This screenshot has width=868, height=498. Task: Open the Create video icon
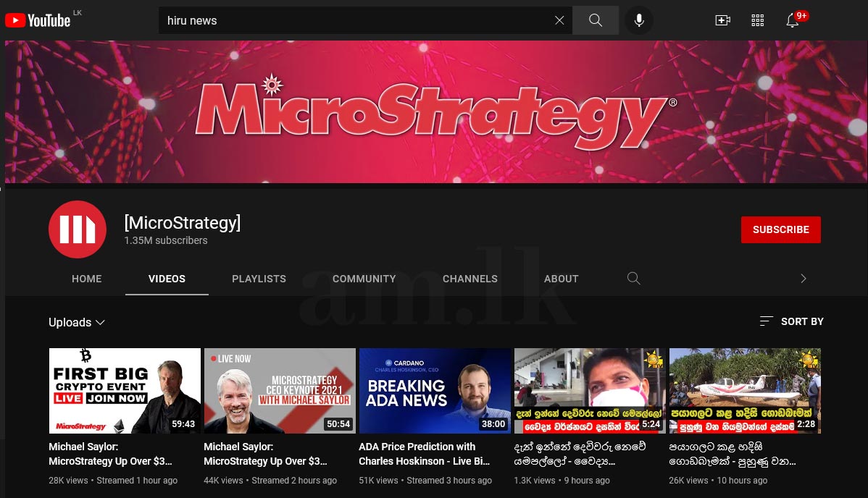click(x=722, y=20)
